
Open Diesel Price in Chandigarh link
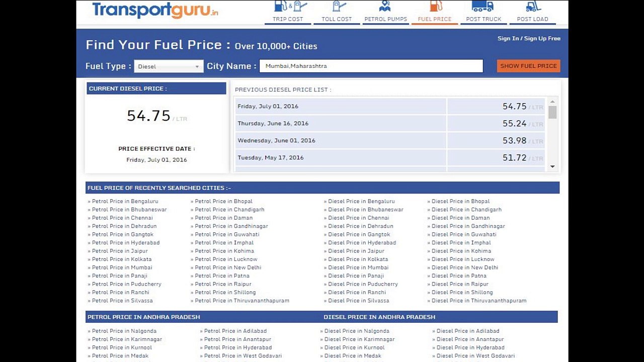coord(466,210)
